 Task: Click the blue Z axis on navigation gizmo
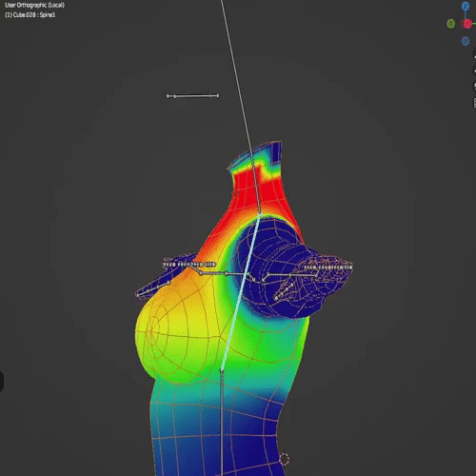(x=466, y=6)
